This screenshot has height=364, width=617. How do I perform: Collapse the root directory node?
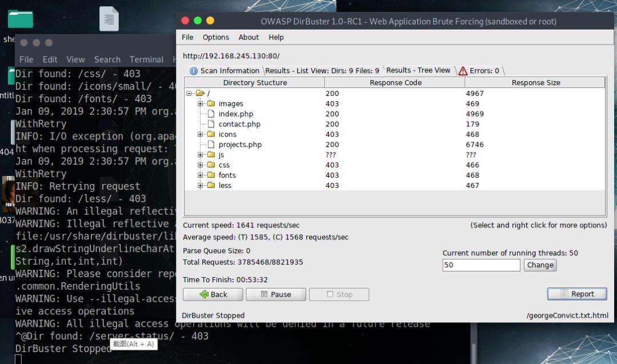coord(189,93)
